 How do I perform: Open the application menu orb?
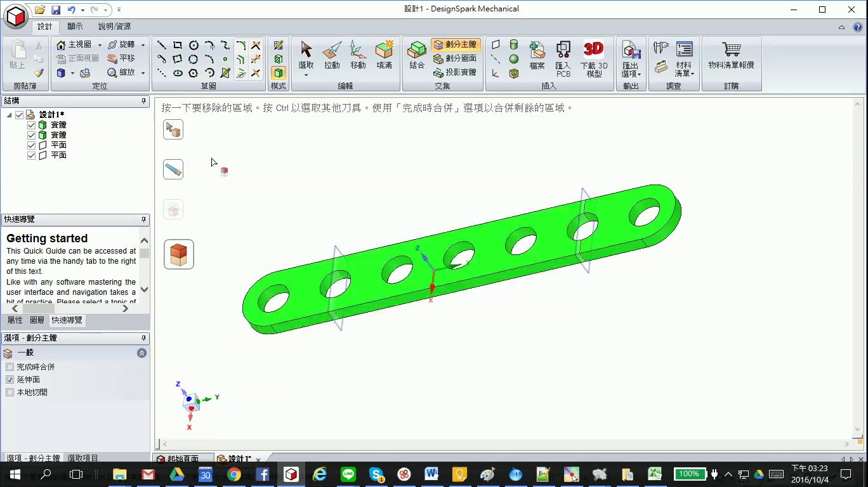tap(16, 15)
